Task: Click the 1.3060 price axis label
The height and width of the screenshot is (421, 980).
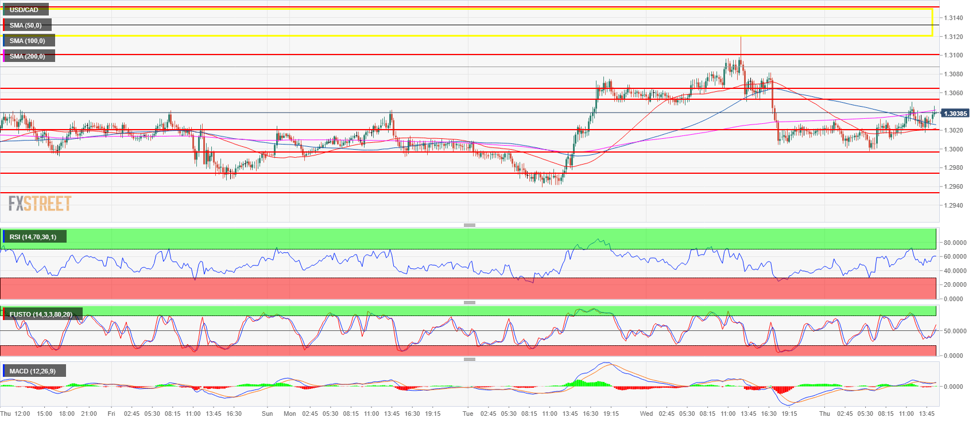Action: tap(954, 93)
